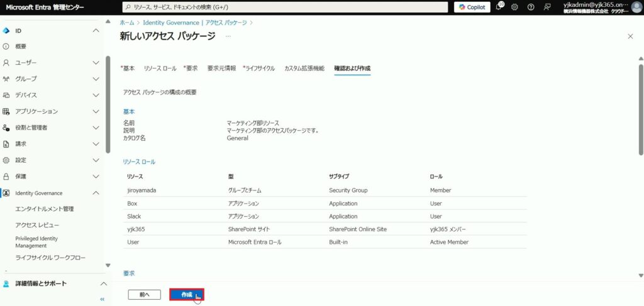Image resolution: width=644 pixels, height=306 pixels.
Task: Collapse the Identity Governance section
Action: click(x=96, y=193)
